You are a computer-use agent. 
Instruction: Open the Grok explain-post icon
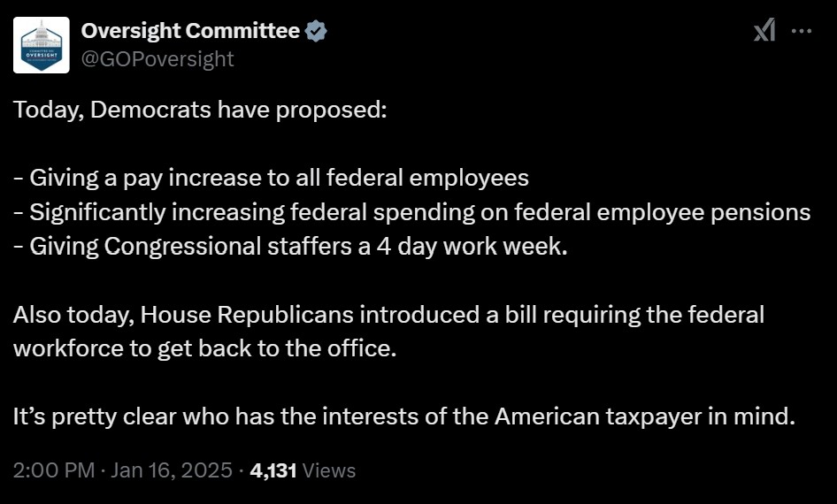[764, 32]
